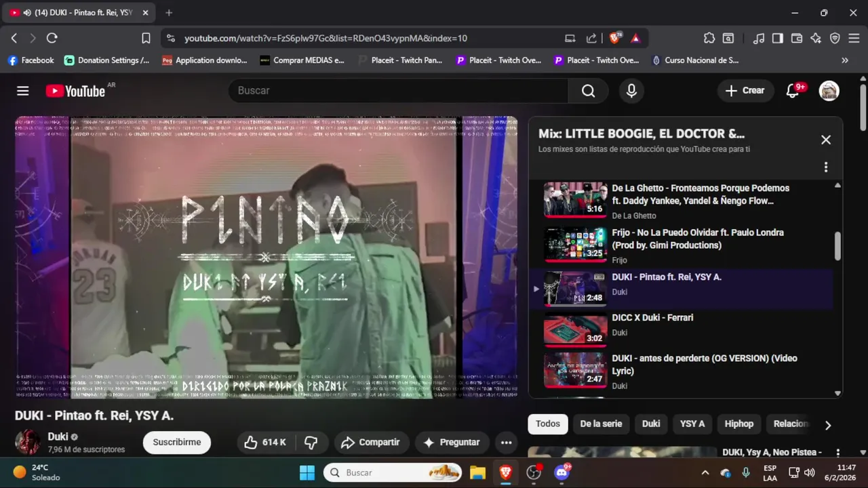The image size is (868, 488).
Task: Open YouTube notifications bell
Action: point(793,91)
